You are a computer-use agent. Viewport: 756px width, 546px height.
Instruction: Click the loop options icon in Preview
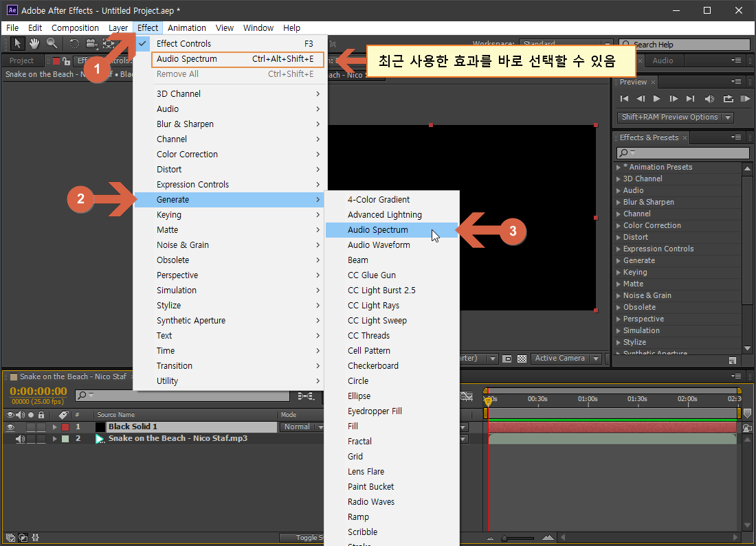[x=728, y=99]
